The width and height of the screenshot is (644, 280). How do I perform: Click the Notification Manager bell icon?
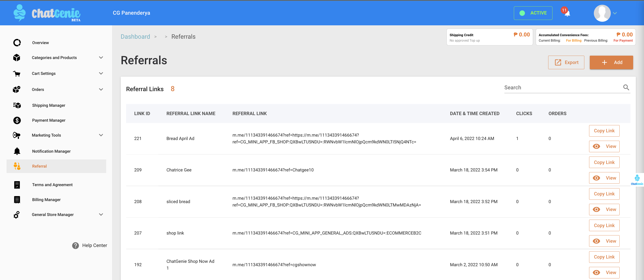pos(17,151)
